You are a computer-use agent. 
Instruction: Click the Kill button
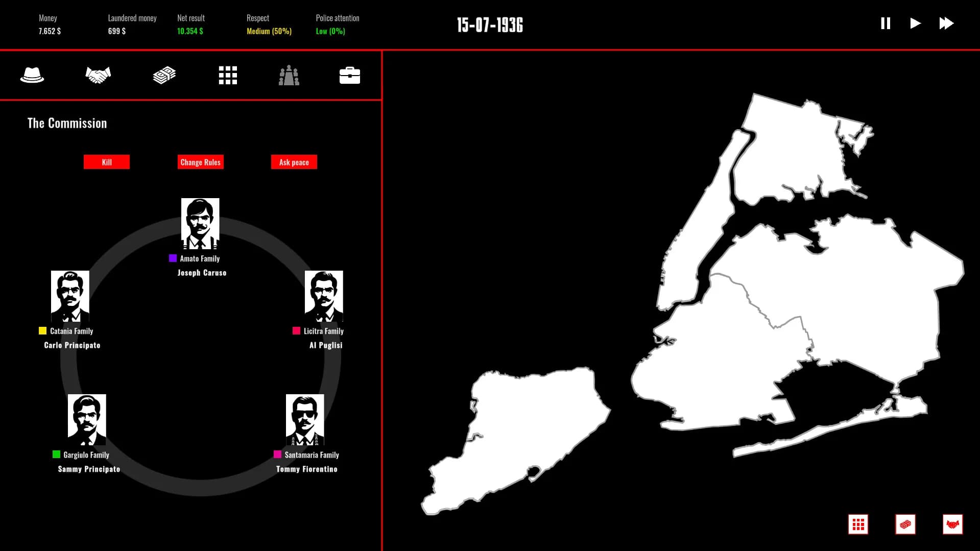click(107, 162)
